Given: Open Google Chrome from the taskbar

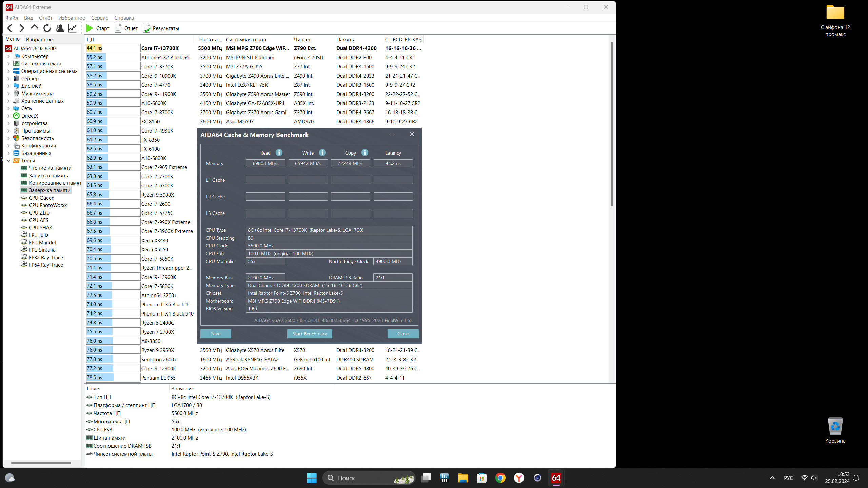Looking at the screenshot, I should point(500,478).
